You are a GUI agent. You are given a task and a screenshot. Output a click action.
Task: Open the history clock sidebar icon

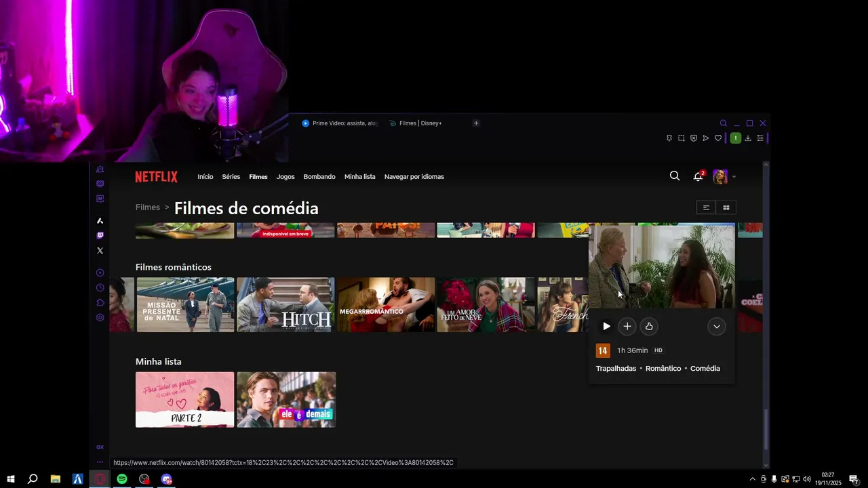(100, 288)
